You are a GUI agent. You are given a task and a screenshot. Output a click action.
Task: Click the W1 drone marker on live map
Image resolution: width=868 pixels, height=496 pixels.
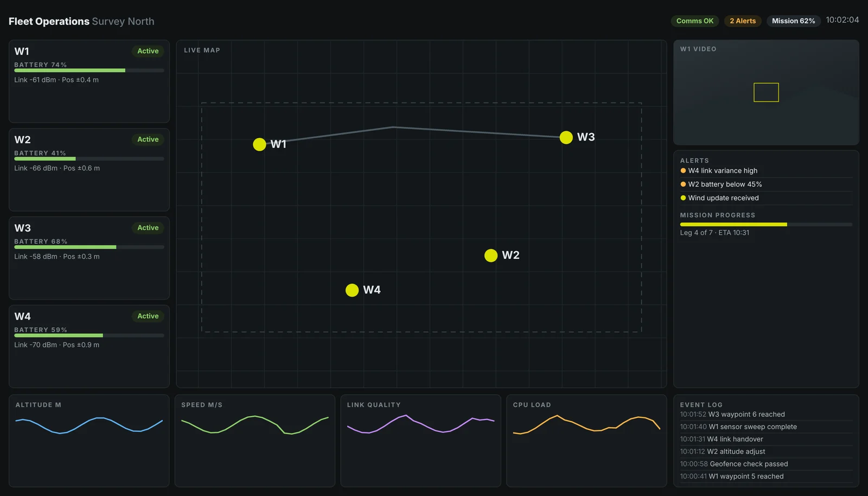(259, 144)
